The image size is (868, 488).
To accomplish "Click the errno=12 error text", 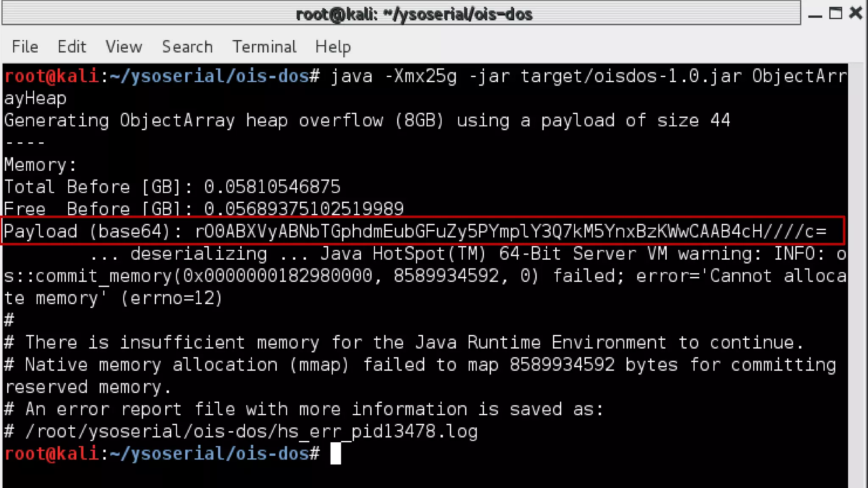I will (x=171, y=298).
